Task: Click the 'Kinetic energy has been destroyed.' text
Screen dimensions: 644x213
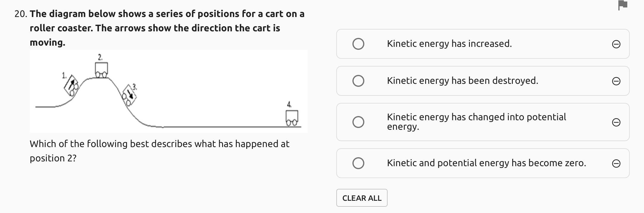Action: click(462, 81)
